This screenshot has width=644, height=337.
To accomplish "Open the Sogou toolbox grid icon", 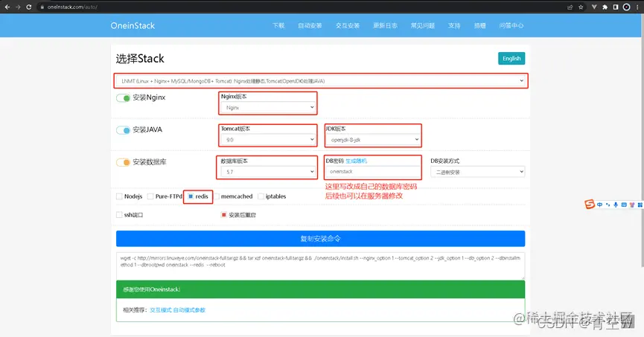I will pos(640,205).
